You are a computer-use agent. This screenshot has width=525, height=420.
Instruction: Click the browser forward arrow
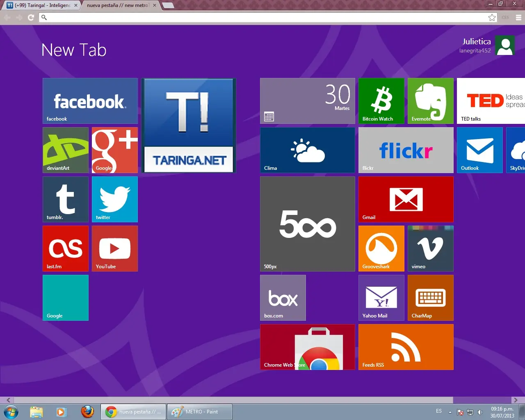pyautogui.click(x=19, y=17)
